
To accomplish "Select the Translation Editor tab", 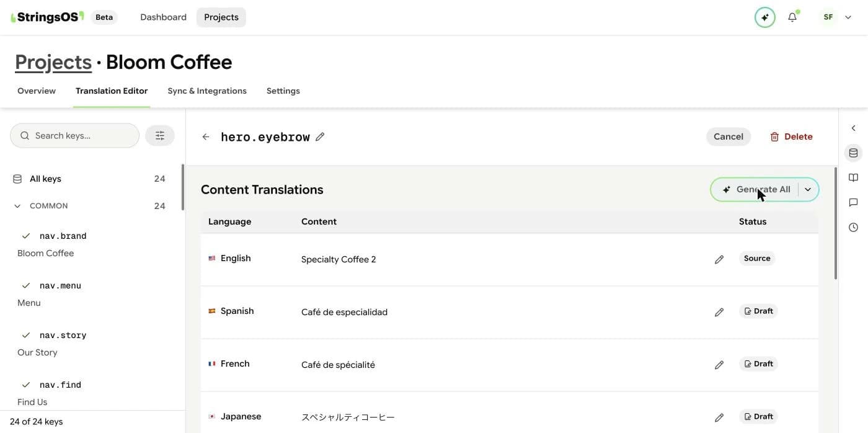I will tap(112, 91).
